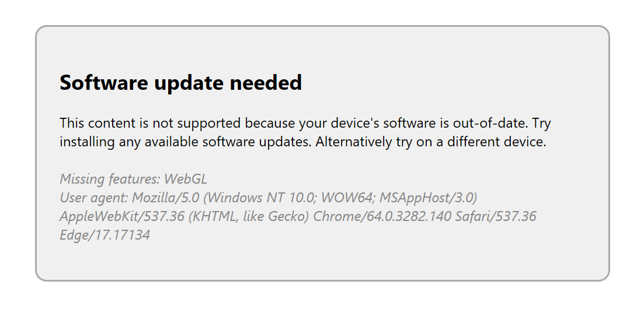This screenshot has height=309, width=644.
Task: Click "Alternatively try on a different device" sentence
Action: [x=431, y=142]
